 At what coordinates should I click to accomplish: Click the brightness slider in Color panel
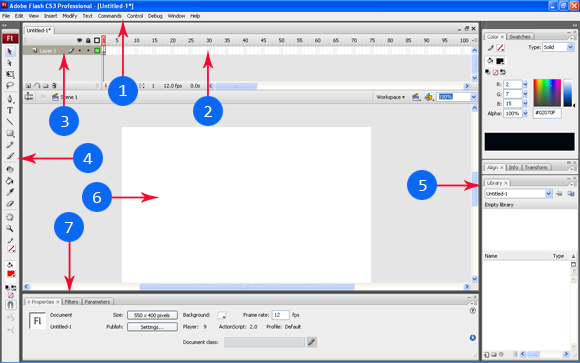[568, 93]
